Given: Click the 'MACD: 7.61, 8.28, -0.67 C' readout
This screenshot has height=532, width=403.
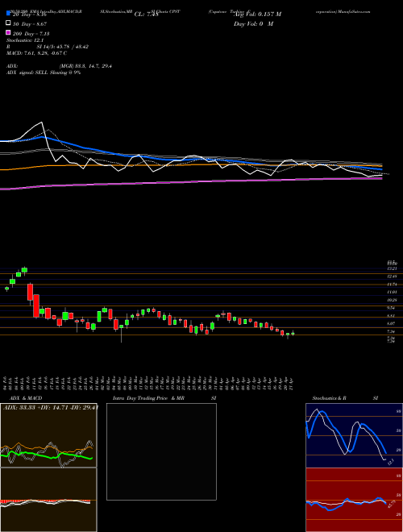Looking at the screenshot, I should click(x=36, y=53).
